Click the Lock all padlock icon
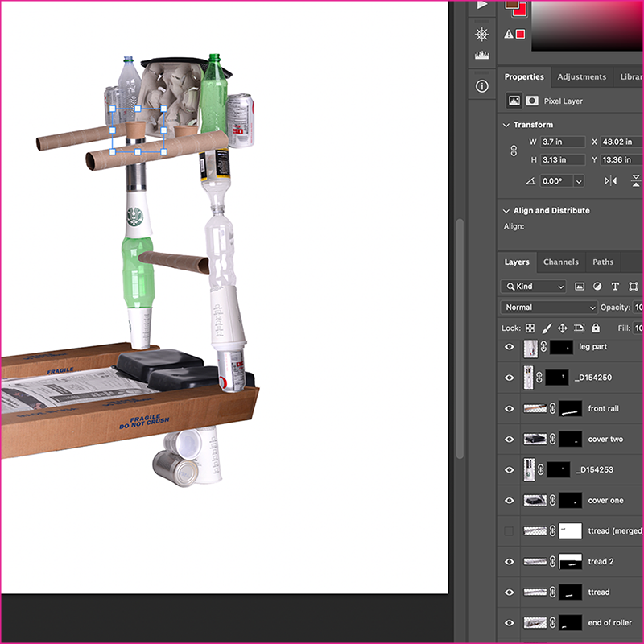 (x=596, y=328)
